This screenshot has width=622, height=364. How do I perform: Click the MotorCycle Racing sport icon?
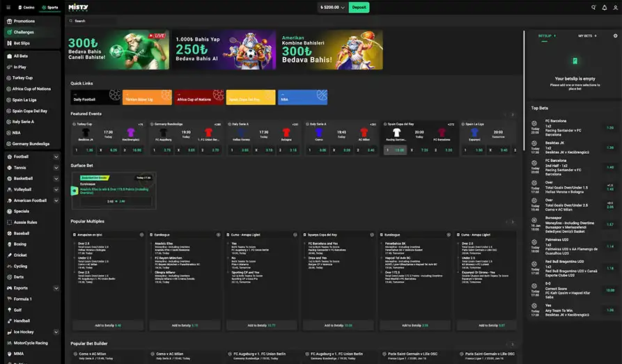coord(10,343)
